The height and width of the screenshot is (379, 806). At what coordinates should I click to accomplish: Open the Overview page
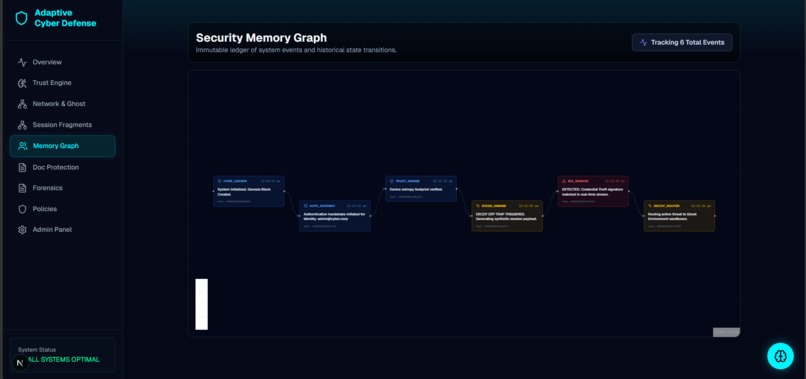[x=63, y=62]
